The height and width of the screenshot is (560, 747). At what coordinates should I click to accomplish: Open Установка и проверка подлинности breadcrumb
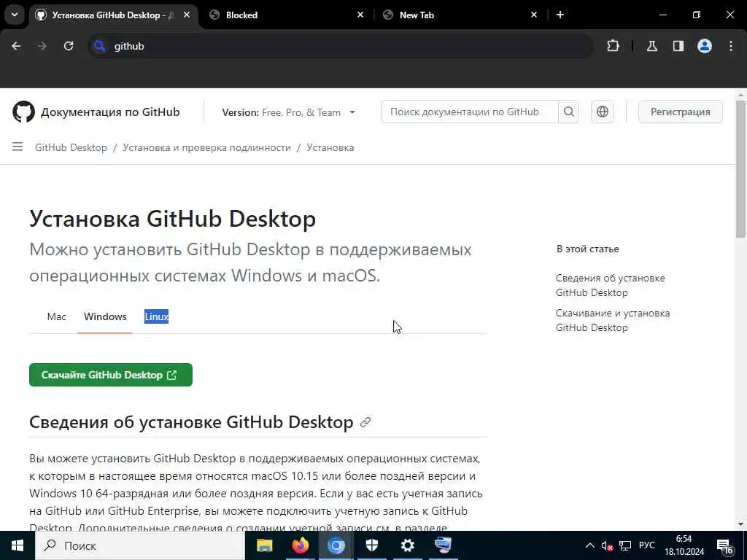coord(206,147)
